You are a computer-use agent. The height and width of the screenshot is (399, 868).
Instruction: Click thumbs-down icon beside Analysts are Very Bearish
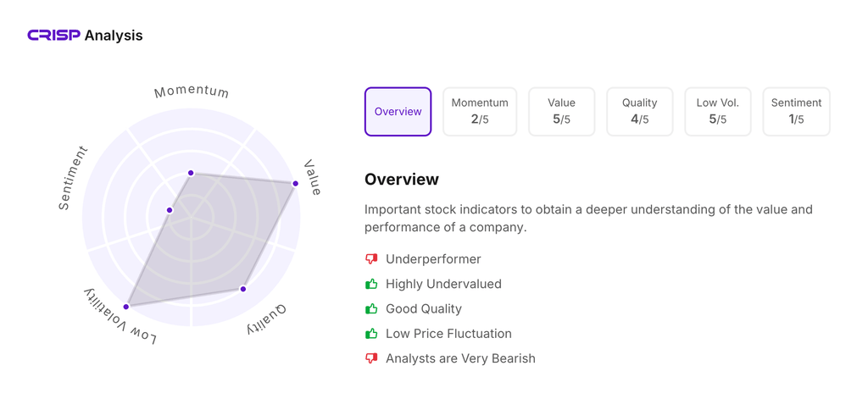[371, 358]
